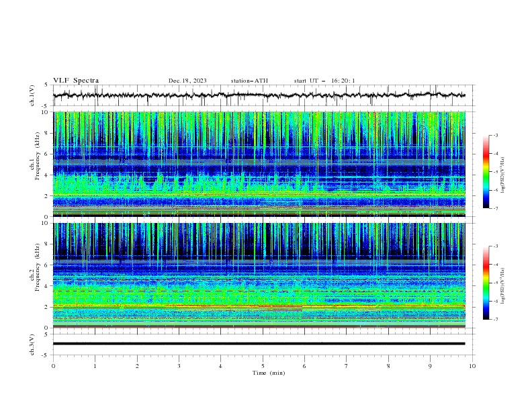Click the "ch.1(V)" waveform axis label
The height and width of the screenshot is (411, 532).
32,95
